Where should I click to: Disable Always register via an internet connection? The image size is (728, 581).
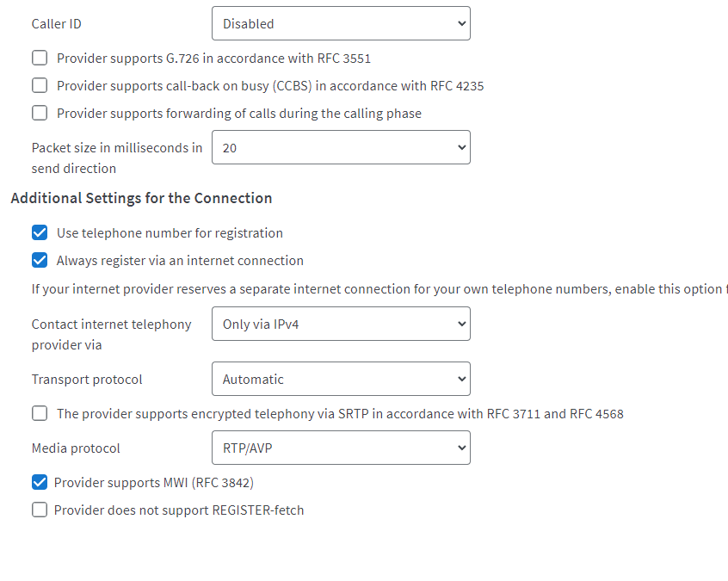coord(40,261)
